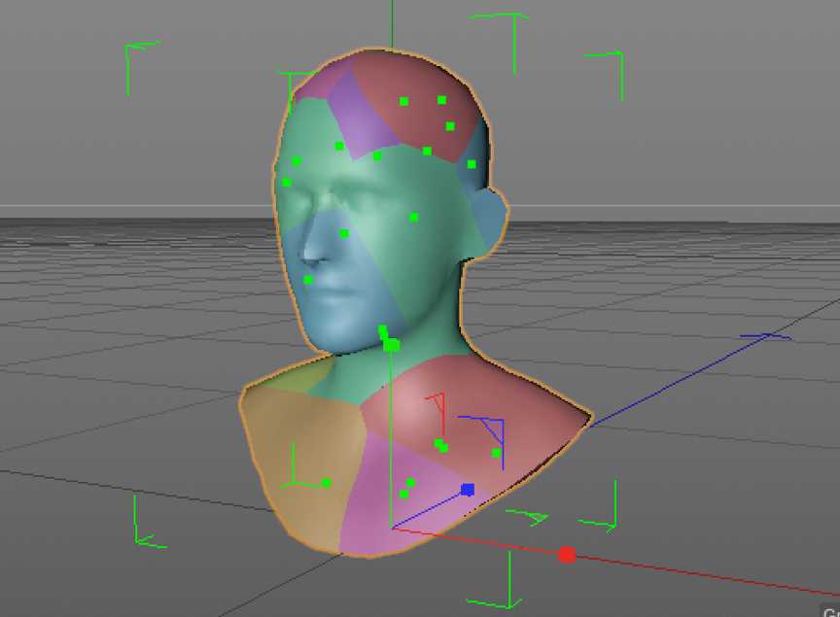840x617 pixels.
Task: Grab the large green Y-axis handle at chin
Action: tap(392, 346)
